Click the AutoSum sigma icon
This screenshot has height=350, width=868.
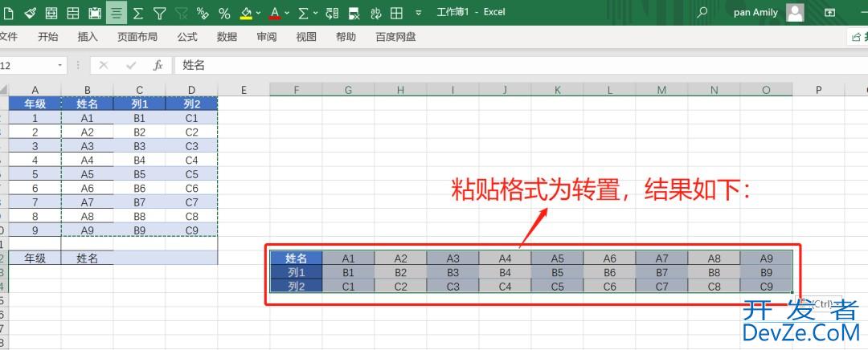point(137,13)
